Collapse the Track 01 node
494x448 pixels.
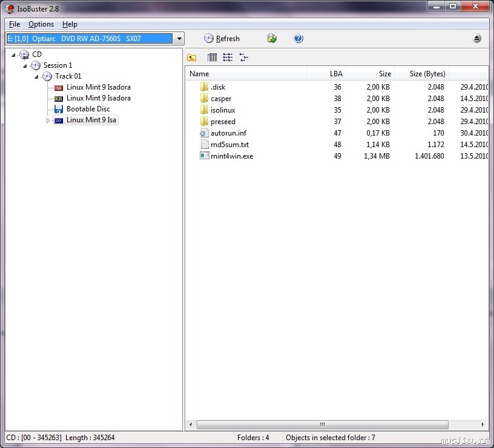tap(36, 76)
